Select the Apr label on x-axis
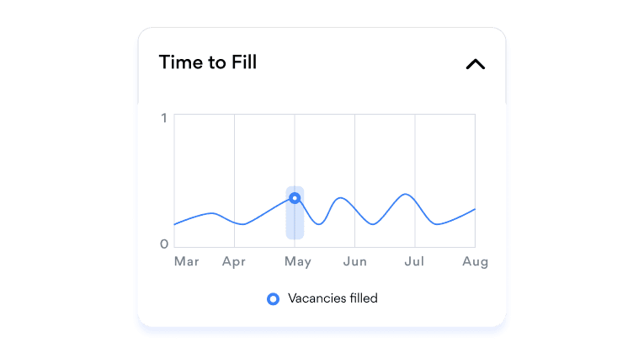This screenshot has height=354, width=644. (x=234, y=261)
